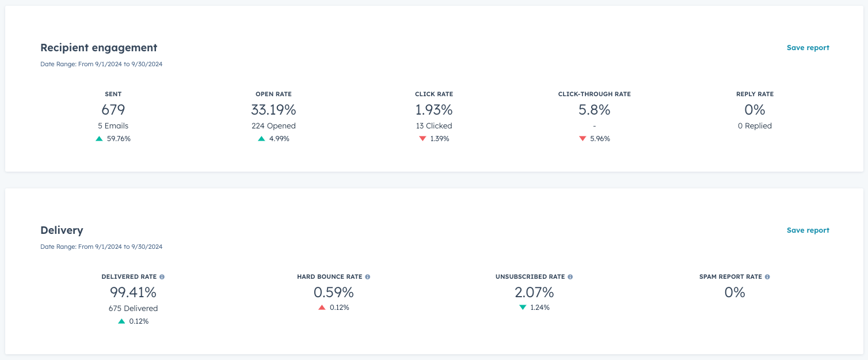This screenshot has height=360, width=868.
Task: Click the 99.41% delivered rate value
Action: [x=133, y=293]
